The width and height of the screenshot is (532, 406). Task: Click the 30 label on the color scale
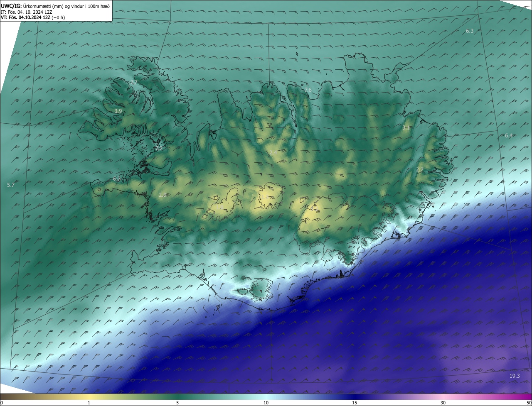tap(443, 403)
